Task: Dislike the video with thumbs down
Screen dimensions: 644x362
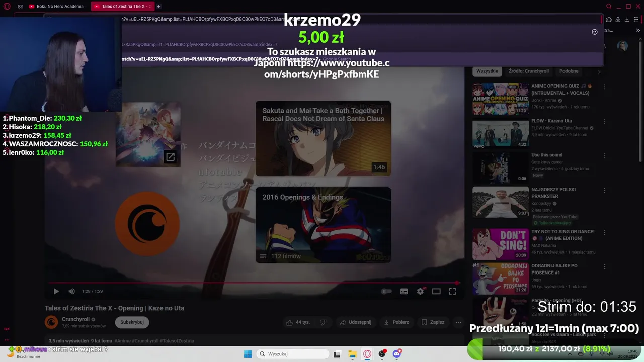Action: (323, 322)
